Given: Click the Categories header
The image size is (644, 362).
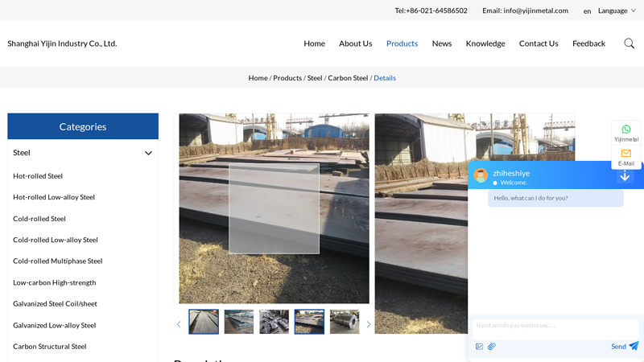Looking at the screenshot, I should coord(83,126).
